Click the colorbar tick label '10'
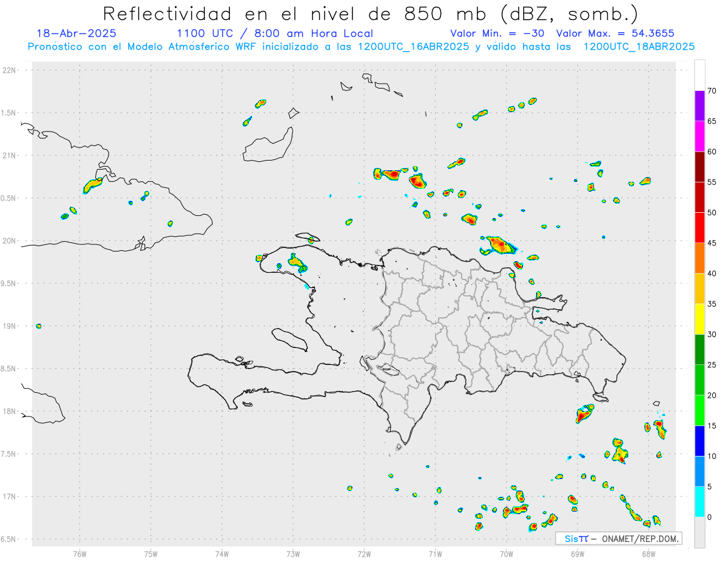This screenshot has width=728, height=562. pos(712,456)
